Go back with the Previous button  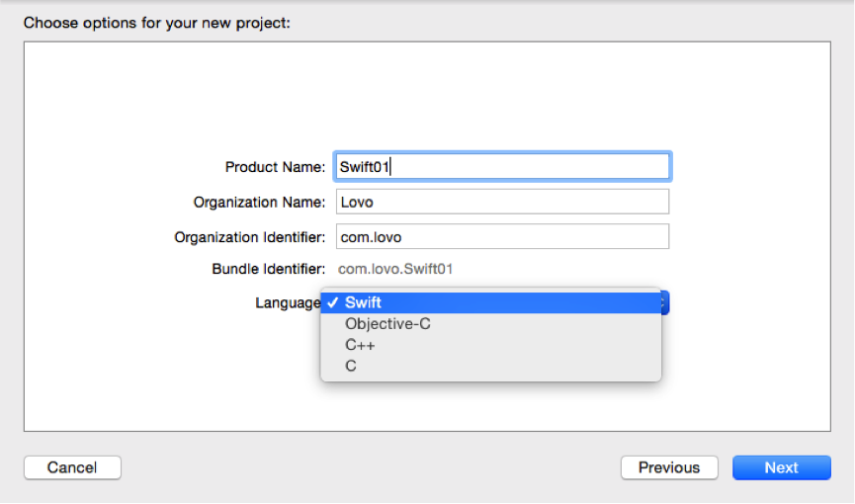[669, 467]
